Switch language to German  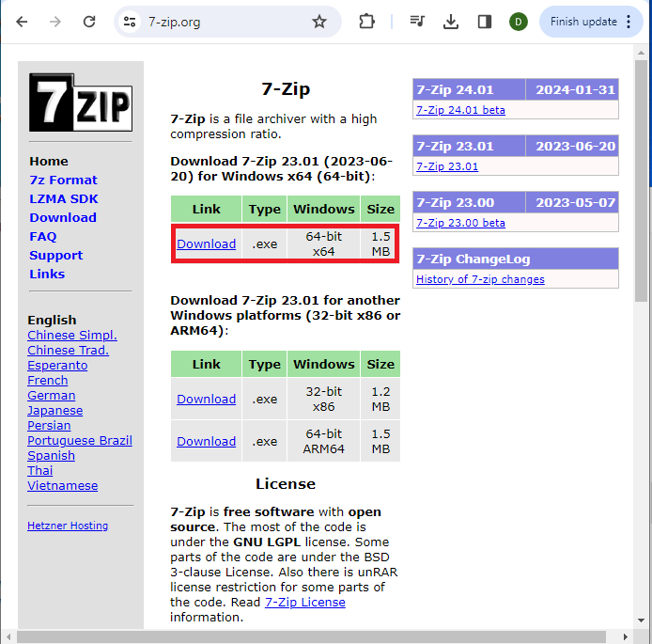[x=51, y=395]
